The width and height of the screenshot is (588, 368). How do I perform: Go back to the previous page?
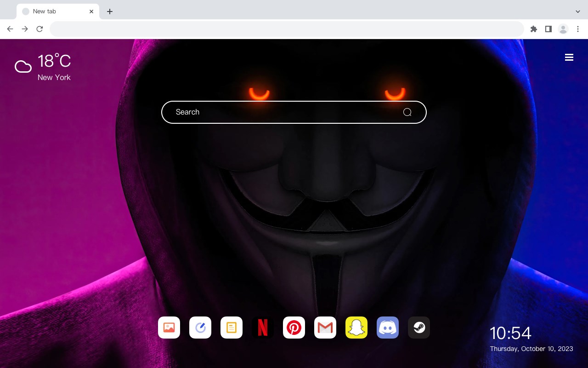pos(10,29)
